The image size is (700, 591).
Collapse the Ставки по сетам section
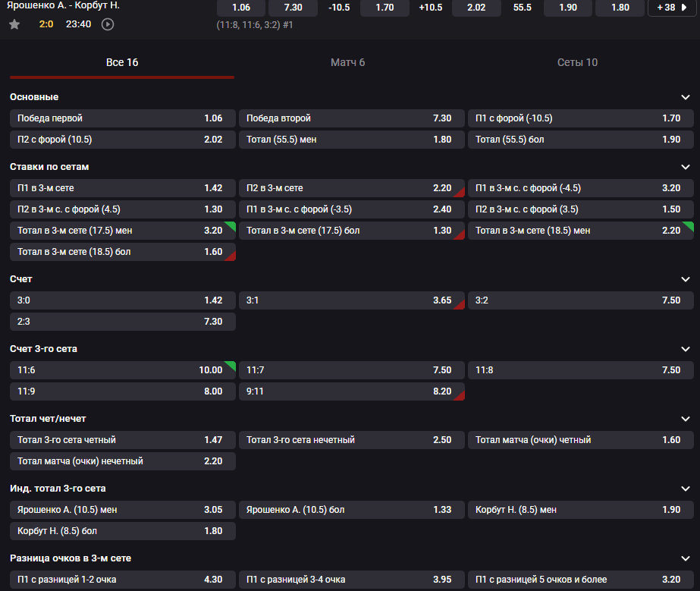pyautogui.click(x=686, y=167)
